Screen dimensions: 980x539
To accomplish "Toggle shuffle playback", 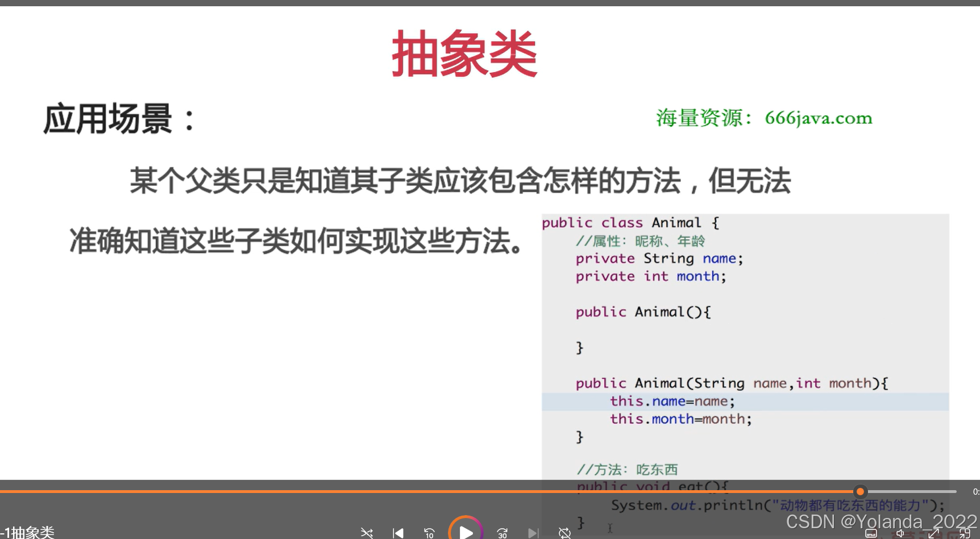I will [x=367, y=533].
